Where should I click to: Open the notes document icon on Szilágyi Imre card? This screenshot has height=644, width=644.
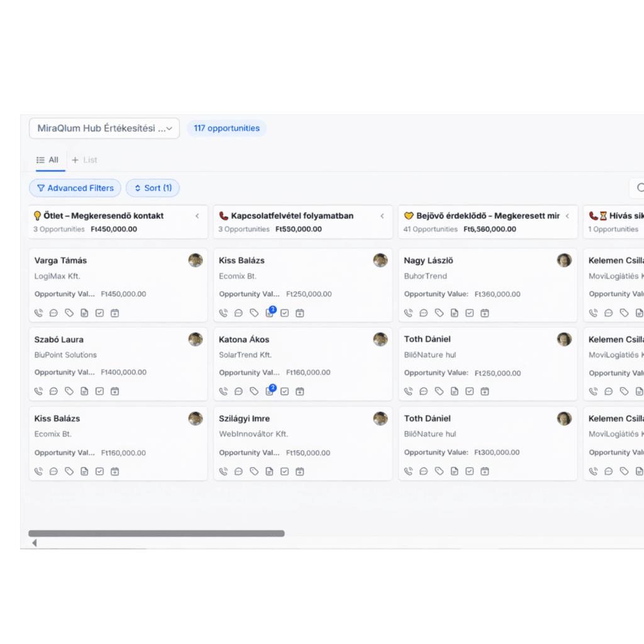click(x=269, y=471)
